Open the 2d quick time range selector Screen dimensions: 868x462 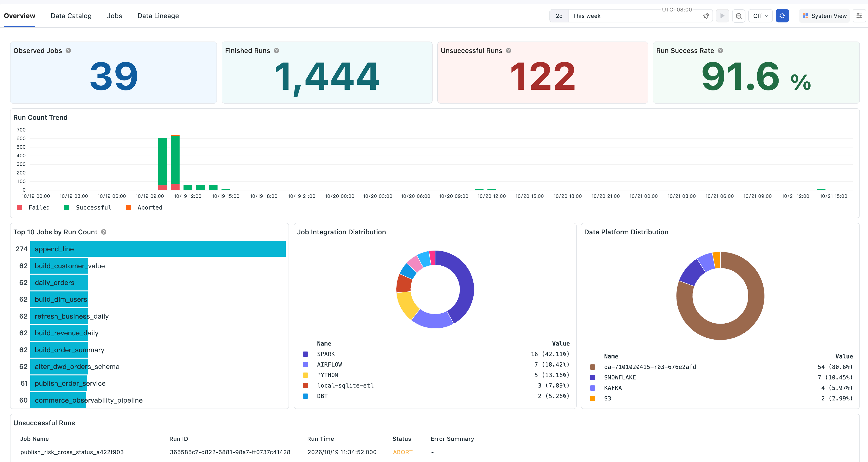[559, 16]
